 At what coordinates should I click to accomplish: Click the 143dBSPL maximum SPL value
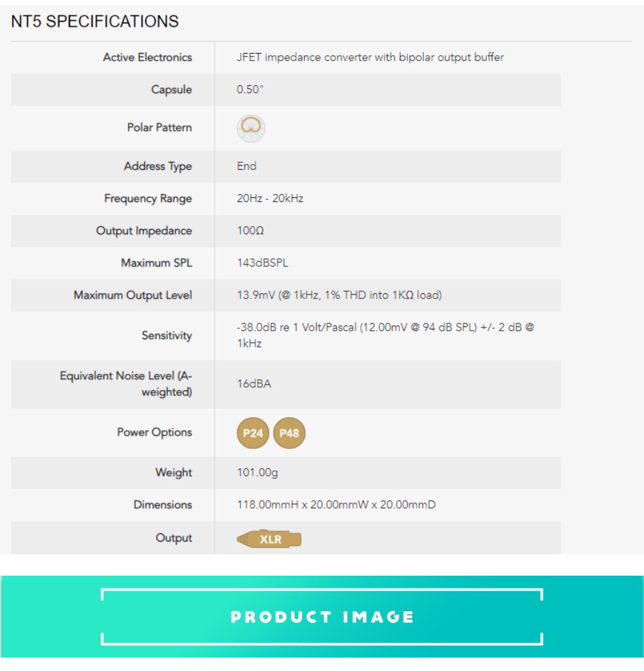[x=262, y=263]
